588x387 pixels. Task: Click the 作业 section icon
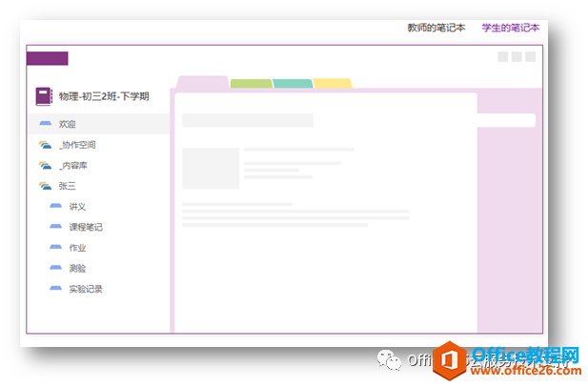(56, 247)
